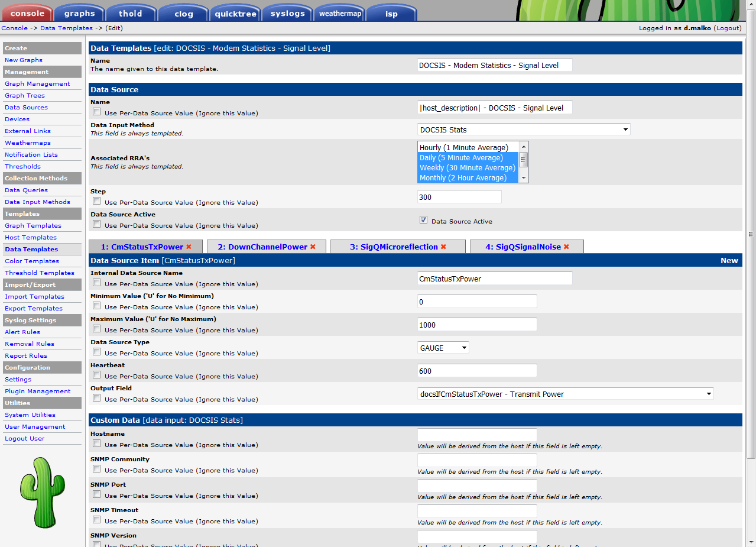Open the Data Source Type GAUGE dropdown
The image size is (756, 547).
(443, 348)
